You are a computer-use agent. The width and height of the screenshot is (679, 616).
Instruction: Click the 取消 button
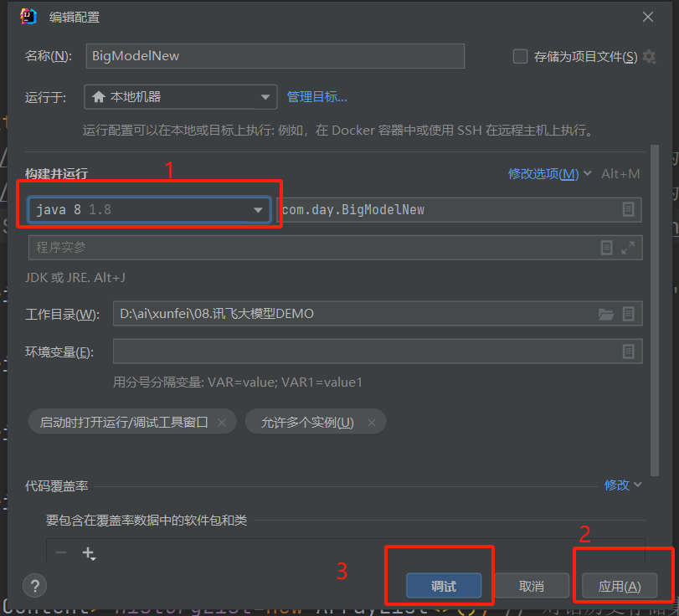[x=532, y=586]
